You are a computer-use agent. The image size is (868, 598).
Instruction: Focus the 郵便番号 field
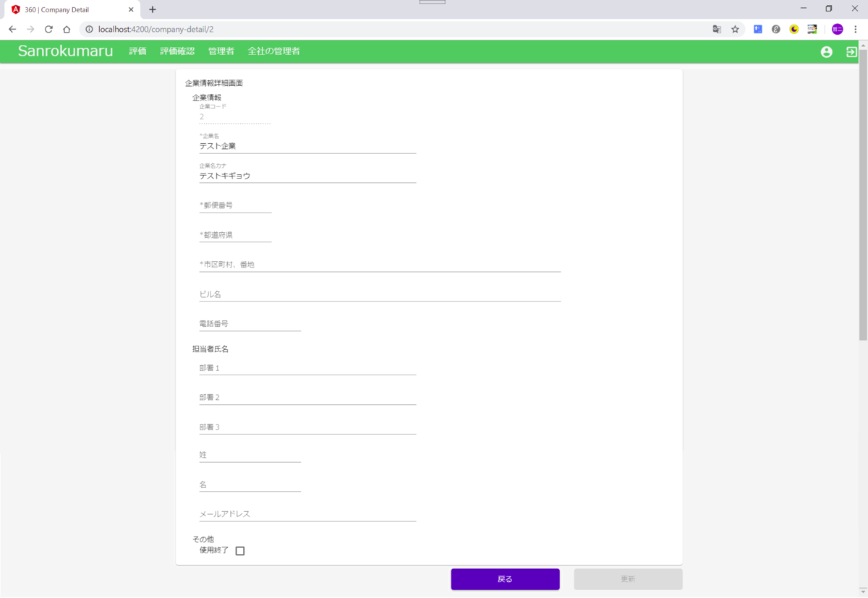point(236,205)
